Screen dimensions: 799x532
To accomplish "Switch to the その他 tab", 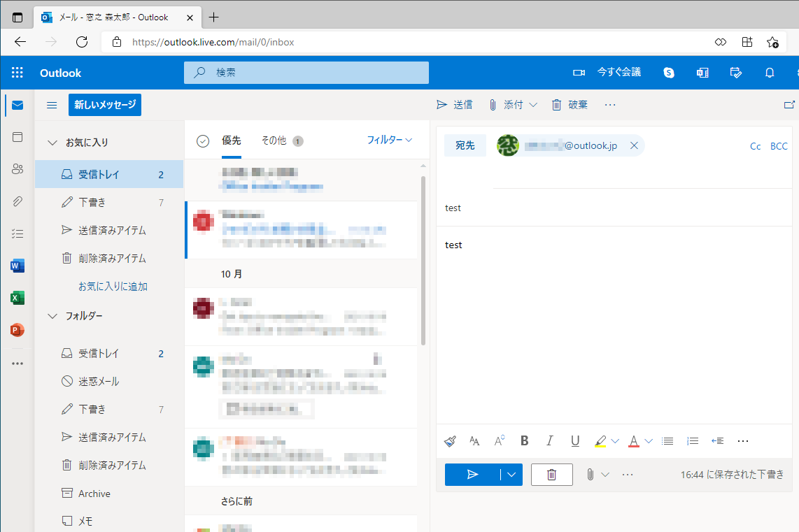I will (276, 140).
